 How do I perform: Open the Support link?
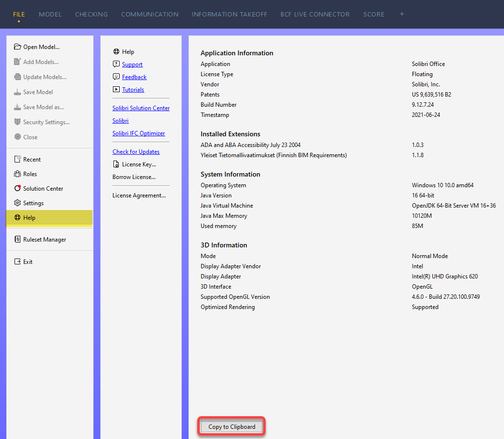tap(132, 65)
